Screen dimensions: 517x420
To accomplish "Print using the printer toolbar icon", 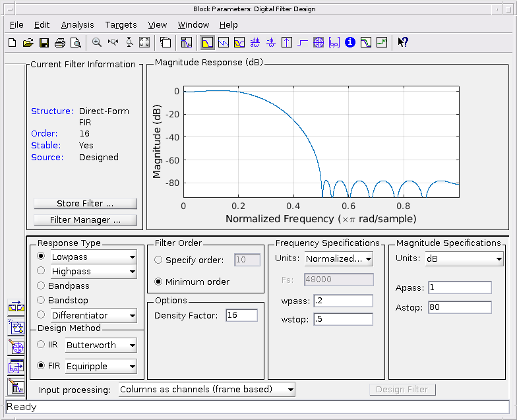I will tap(59, 42).
